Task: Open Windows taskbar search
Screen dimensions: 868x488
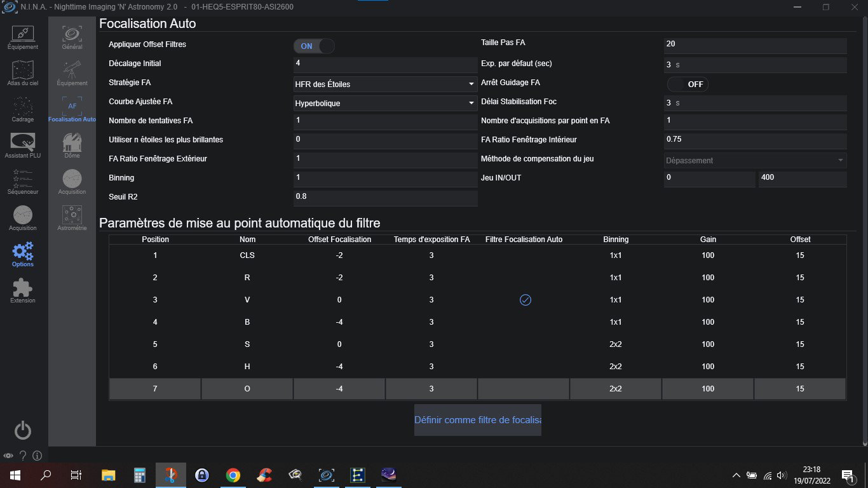Action: click(46, 475)
